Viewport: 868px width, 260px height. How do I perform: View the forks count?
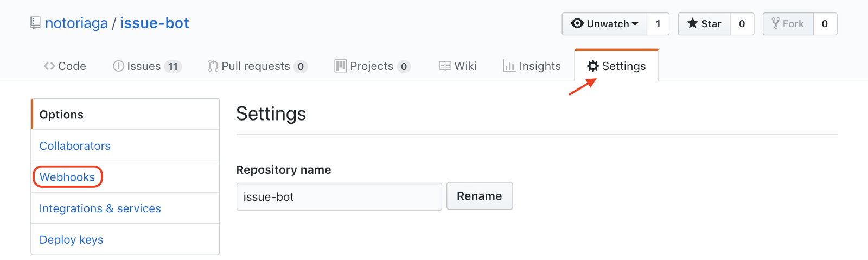click(x=825, y=24)
